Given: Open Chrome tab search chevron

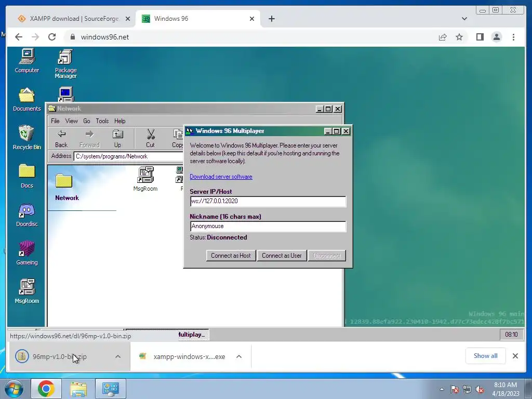Looking at the screenshot, I should click(464, 19).
